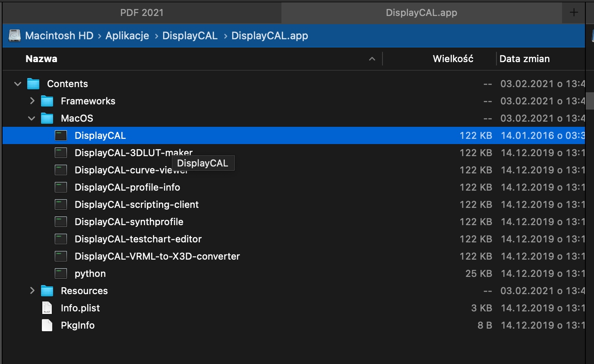Select DisplayCAL-scripting-client file name
Viewport: 594px width, 364px height.
click(x=137, y=204)
